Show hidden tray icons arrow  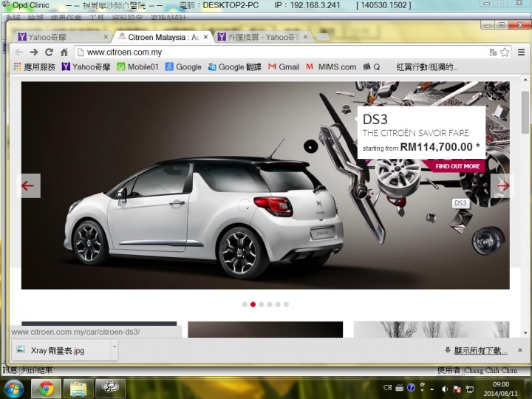432,389
